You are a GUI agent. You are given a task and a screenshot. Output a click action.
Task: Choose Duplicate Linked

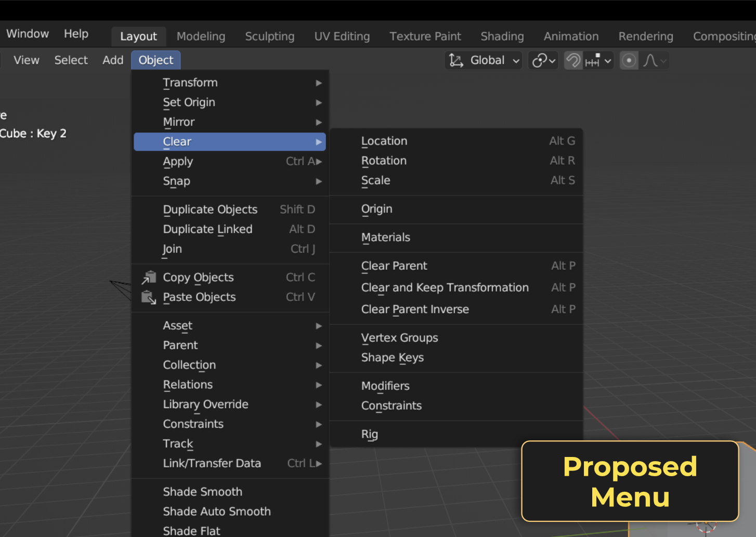[x=230, y=229]
